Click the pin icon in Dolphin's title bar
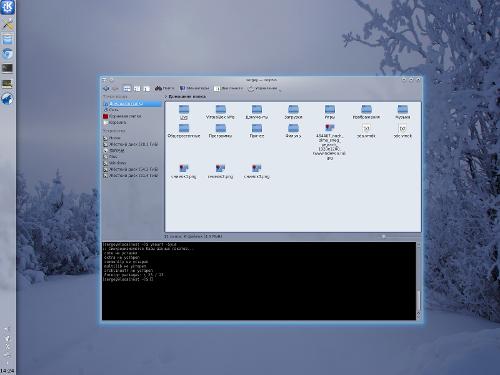The image size is (500, 375). coord(111,80)
